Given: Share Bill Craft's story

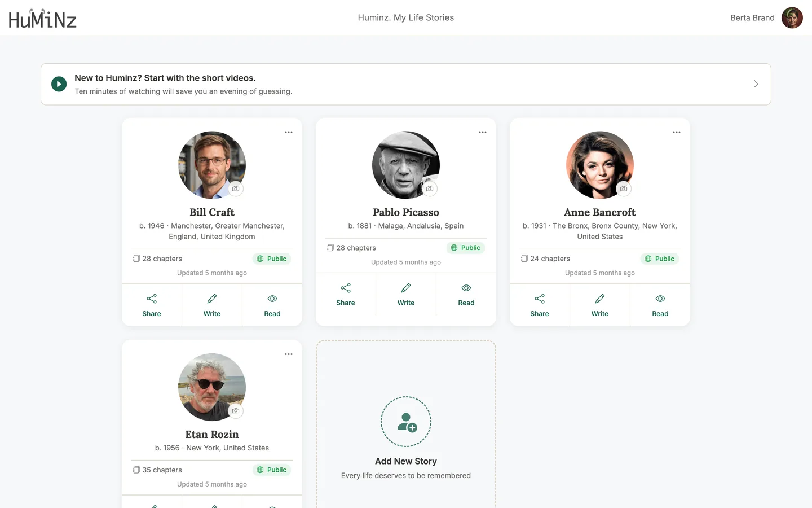Looking at the screenshot, I should point(152,305).
